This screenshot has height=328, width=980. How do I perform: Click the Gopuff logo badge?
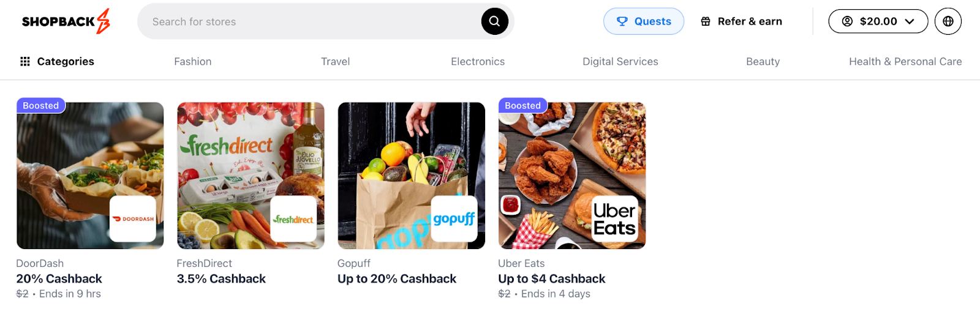coord(454,218)
